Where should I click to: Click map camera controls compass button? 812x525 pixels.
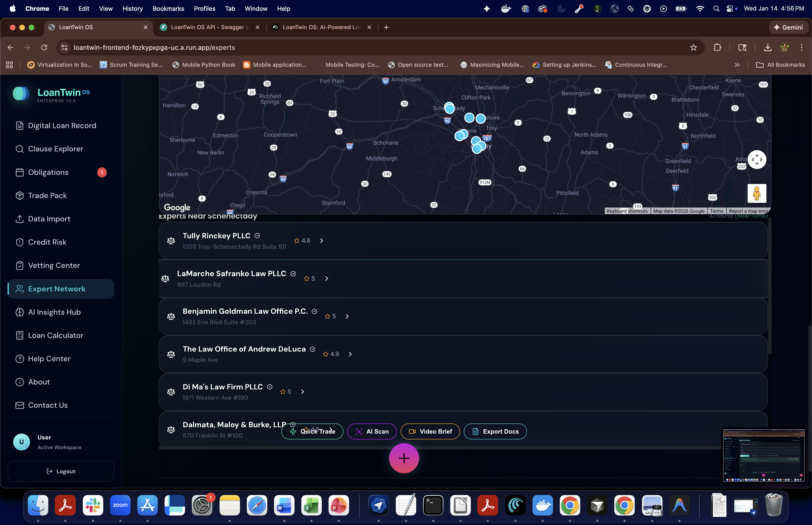click(757, 160)
